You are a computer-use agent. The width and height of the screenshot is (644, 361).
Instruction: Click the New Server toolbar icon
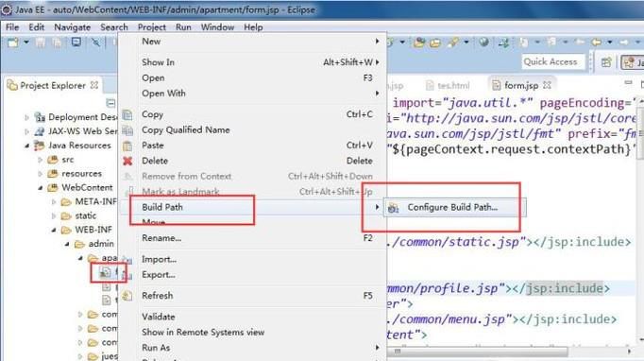[x=503, y=42]
